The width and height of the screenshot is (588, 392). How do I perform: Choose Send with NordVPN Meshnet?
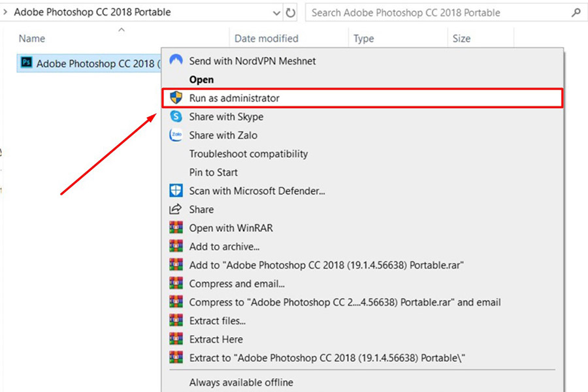tap(362, 61)
